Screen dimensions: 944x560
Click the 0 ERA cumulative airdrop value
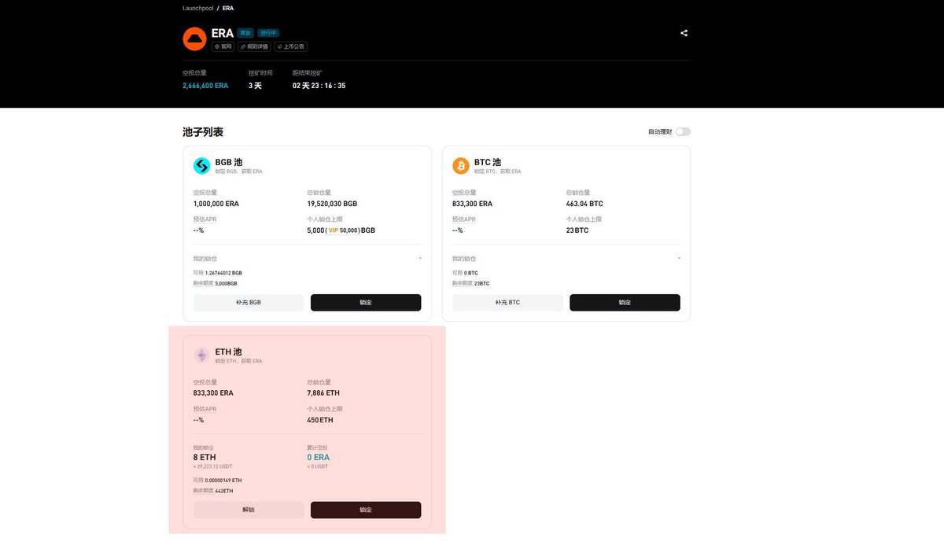319,457
